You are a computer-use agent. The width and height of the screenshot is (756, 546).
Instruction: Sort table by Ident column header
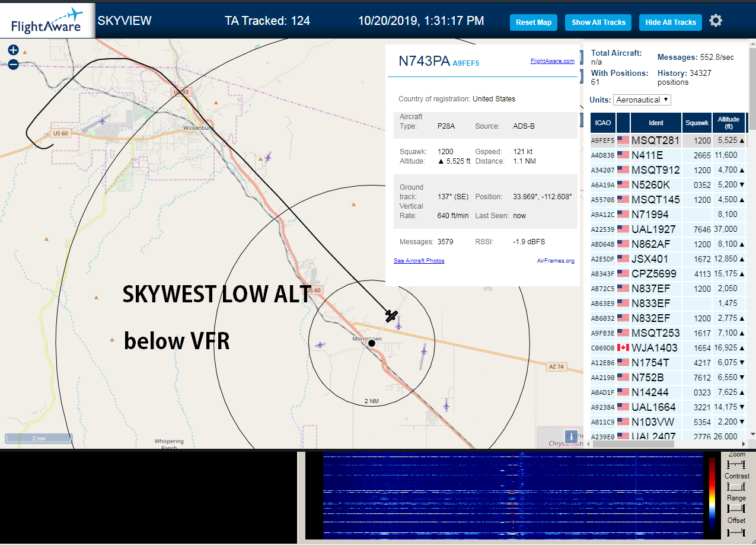click(x=656, y=123)
